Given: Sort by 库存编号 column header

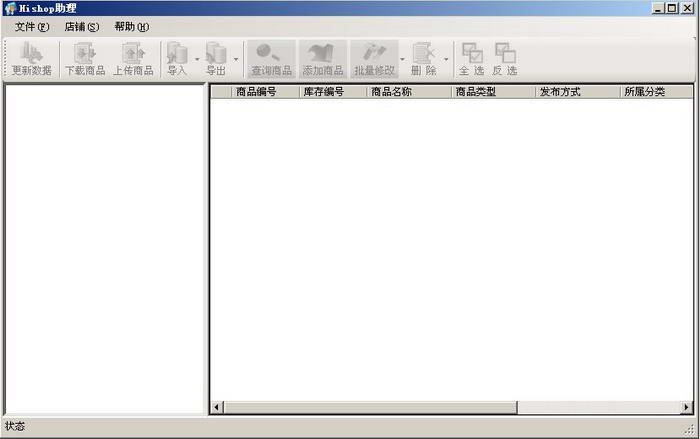Looking at the screenshot, I should [x=333, y=92].
